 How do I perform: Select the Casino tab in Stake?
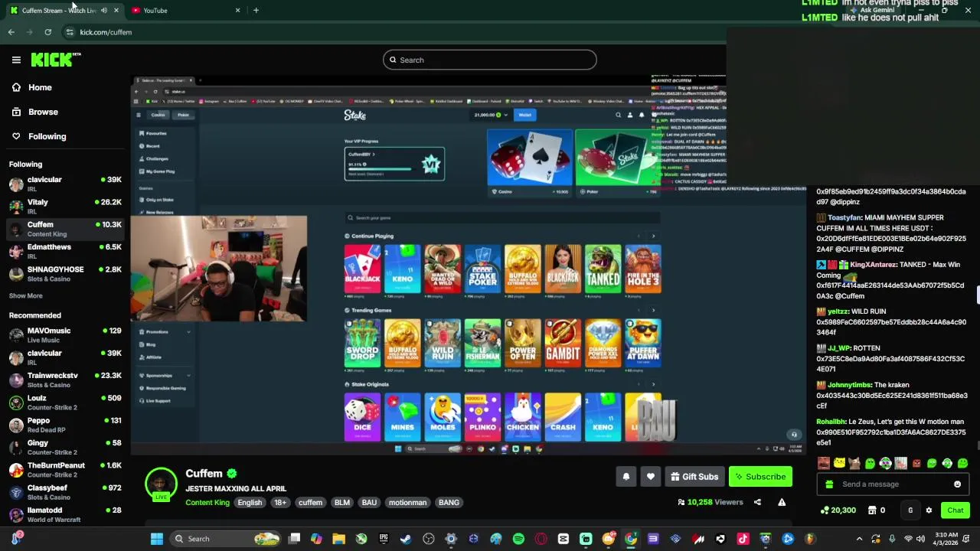pyautogui.click(x=158, y=115)
